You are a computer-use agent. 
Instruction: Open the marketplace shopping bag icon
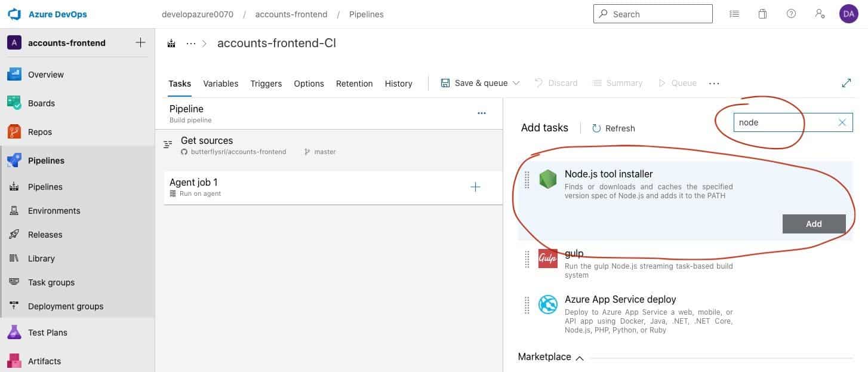pyautogui.click(x=762, y=14)
